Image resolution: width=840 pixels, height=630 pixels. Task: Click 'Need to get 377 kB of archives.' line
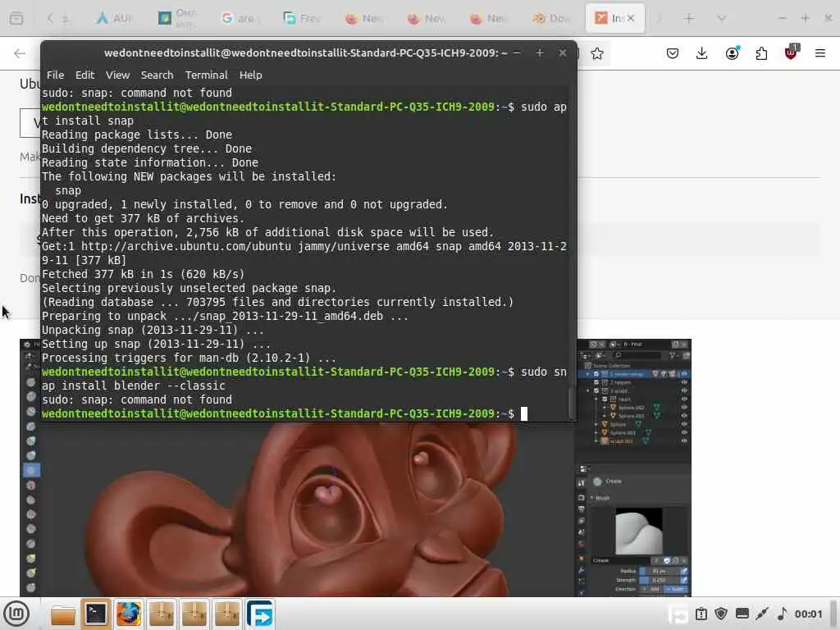tap(143, 218)
